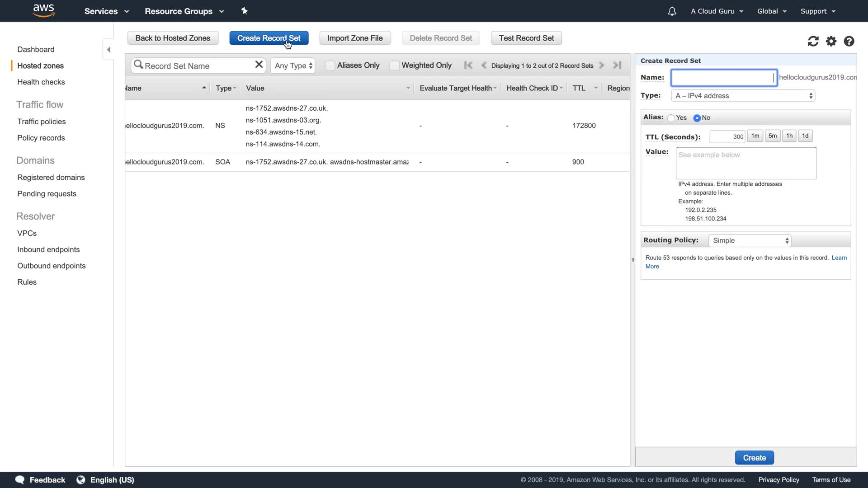Open the notifications bell
Screen dimensions: 868x488
click(x=672, y=11)
